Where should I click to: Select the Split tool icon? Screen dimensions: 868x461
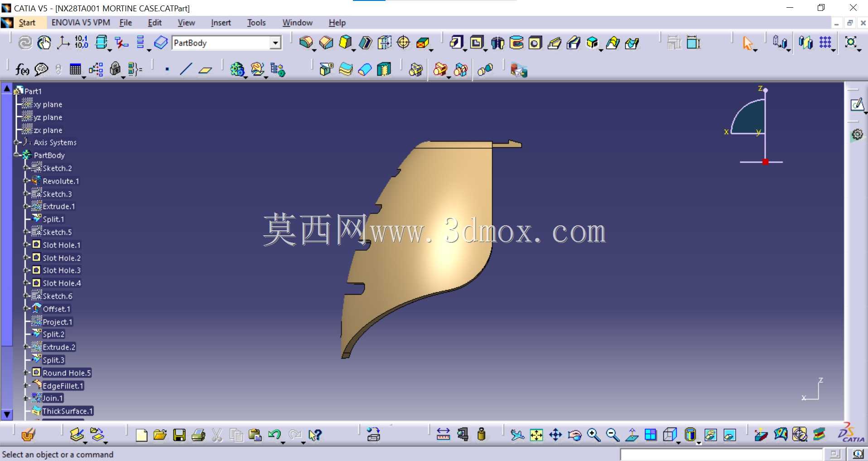click(x=326, y=69)
